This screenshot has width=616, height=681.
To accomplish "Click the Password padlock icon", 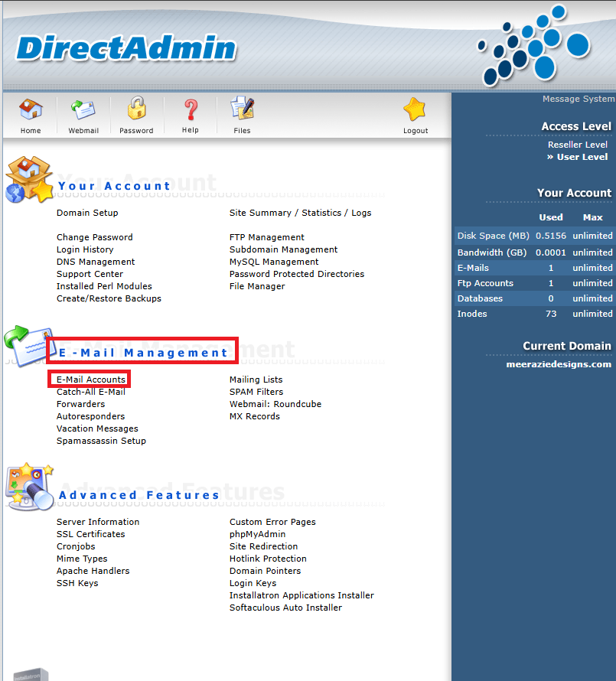I will pos(136,108).
